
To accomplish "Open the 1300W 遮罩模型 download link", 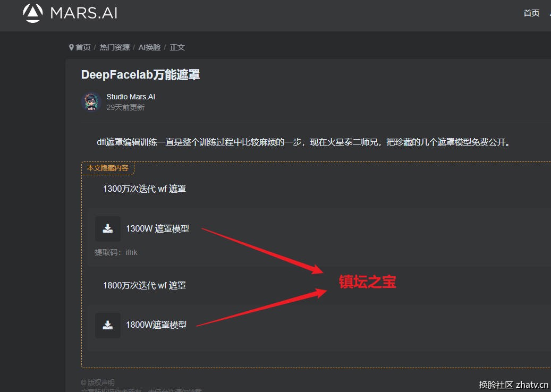I will pos(157,229).
